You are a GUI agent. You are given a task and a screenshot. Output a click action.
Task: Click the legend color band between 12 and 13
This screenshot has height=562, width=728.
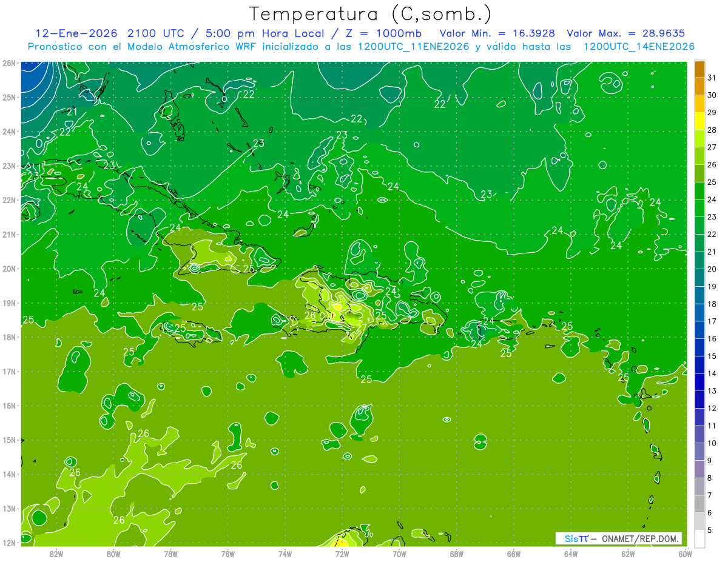click(x=699, y=400)
